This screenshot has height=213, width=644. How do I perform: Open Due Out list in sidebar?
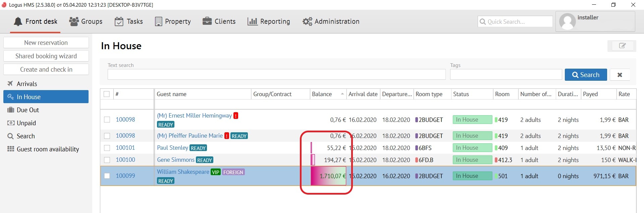click(x=28, y=110)
